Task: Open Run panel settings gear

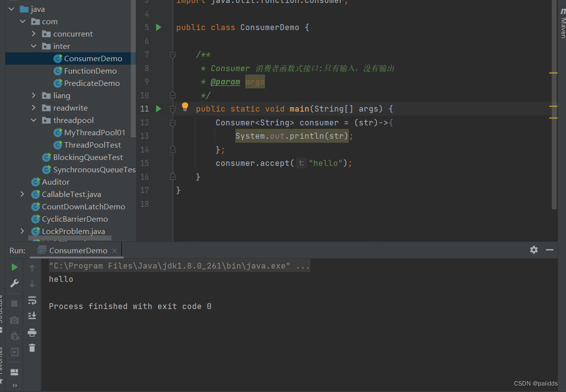Action: [534, 250]
